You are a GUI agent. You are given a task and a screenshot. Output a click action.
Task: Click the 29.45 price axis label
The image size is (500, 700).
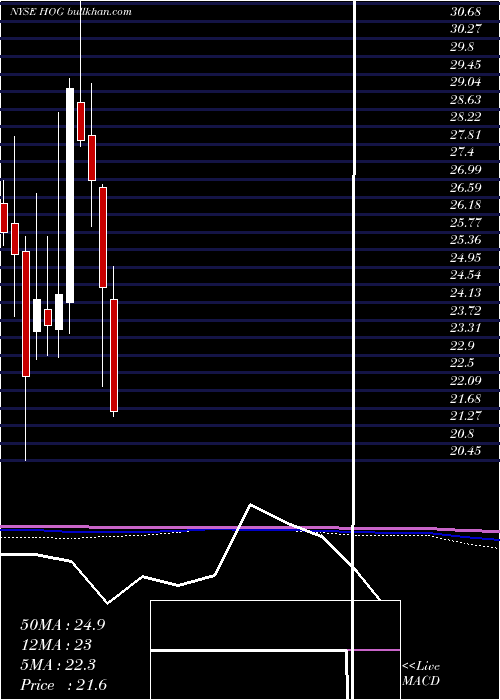(466, 65)
